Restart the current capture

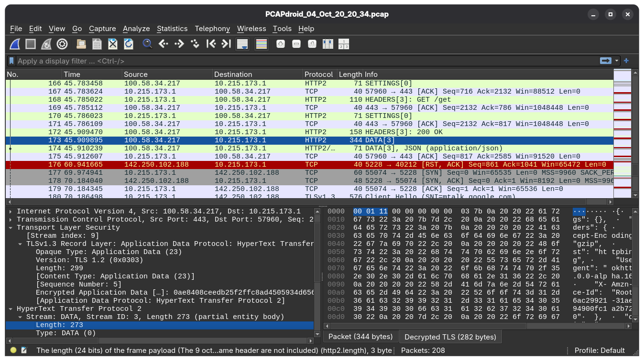point(46,44)
